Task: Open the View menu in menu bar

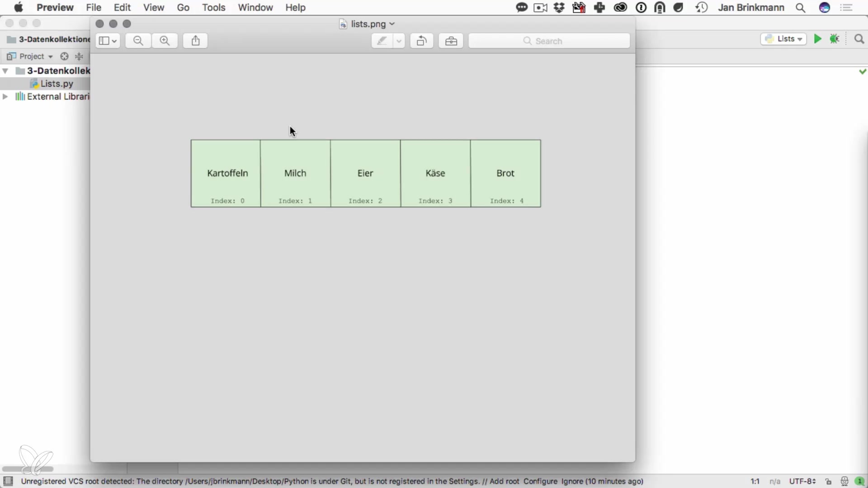Action: (153, 8)
